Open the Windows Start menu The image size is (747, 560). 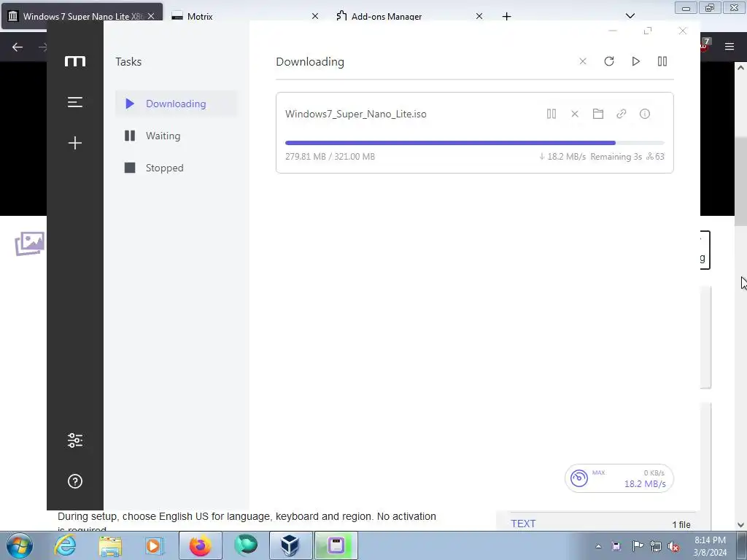point(20,545)
